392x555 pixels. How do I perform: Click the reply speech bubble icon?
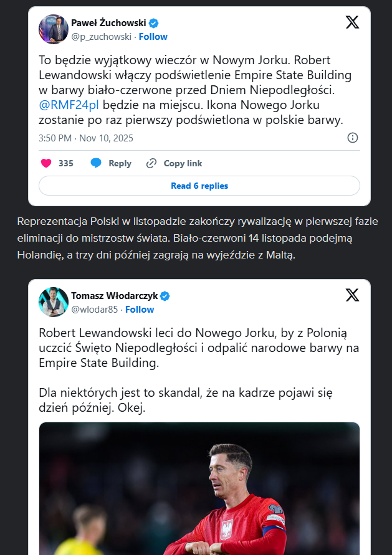(96, 163)
